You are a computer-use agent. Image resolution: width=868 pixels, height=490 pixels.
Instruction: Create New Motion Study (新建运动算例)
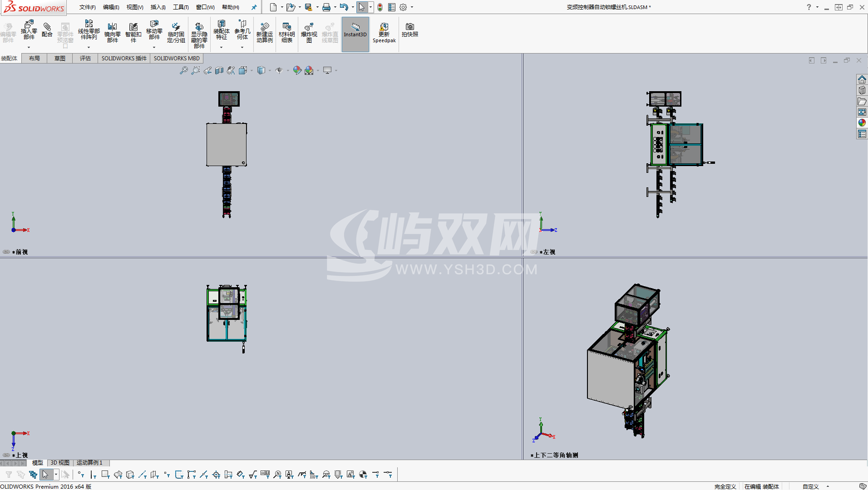click(265, 33)
